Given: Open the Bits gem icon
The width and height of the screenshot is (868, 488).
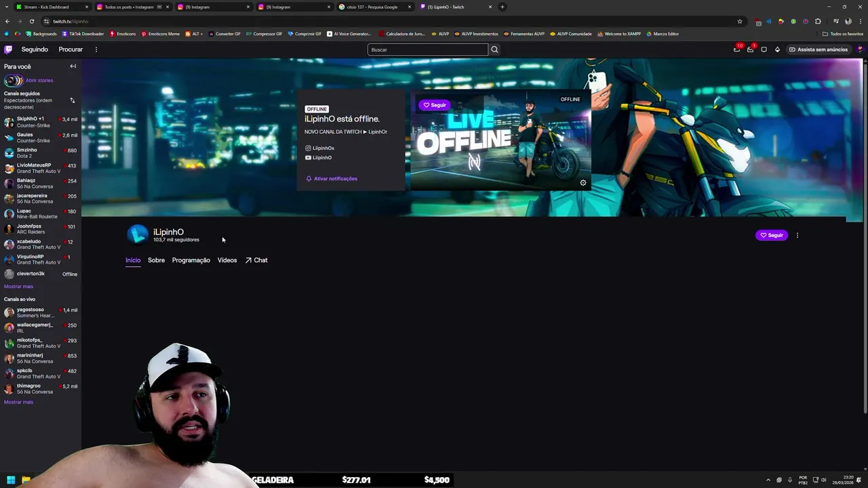Looking at the screenshot, I should pyautogui.click(x=777, y=49).
